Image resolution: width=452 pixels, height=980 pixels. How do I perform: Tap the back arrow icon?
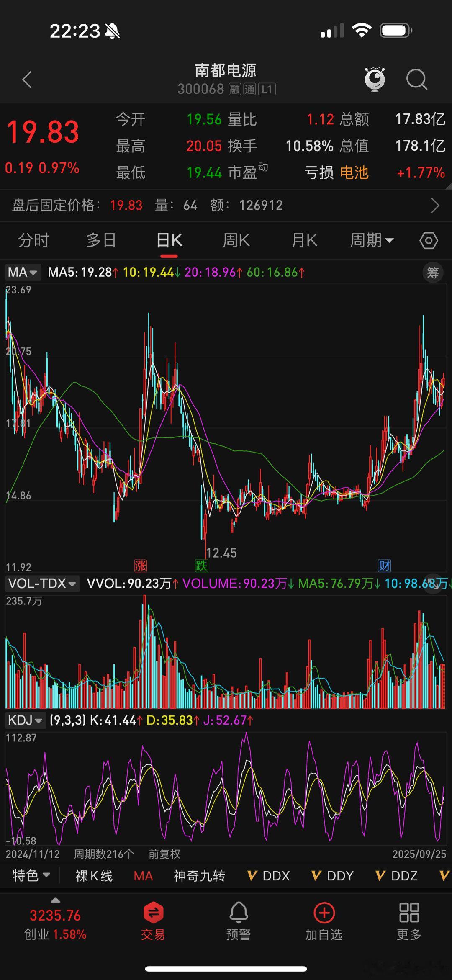point(27,80)
